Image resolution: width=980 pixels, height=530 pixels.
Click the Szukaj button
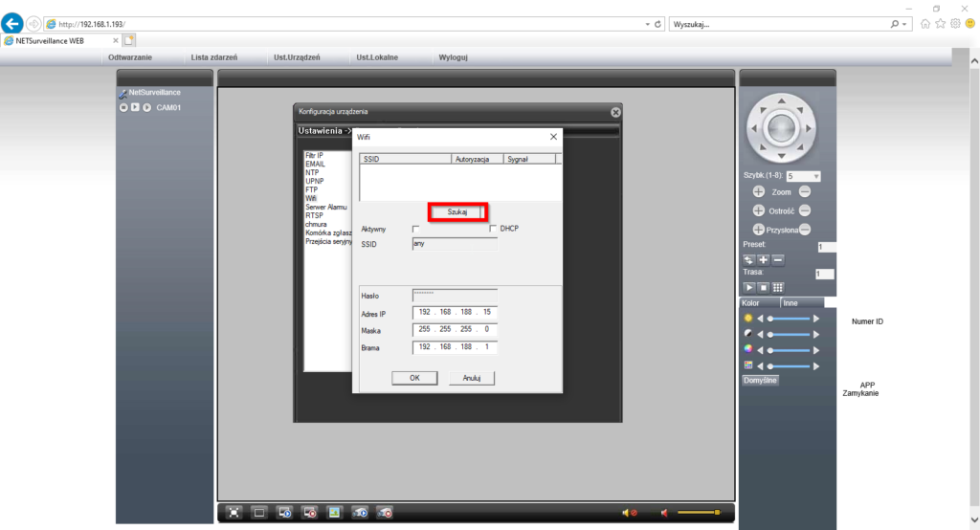click(457, 211)
